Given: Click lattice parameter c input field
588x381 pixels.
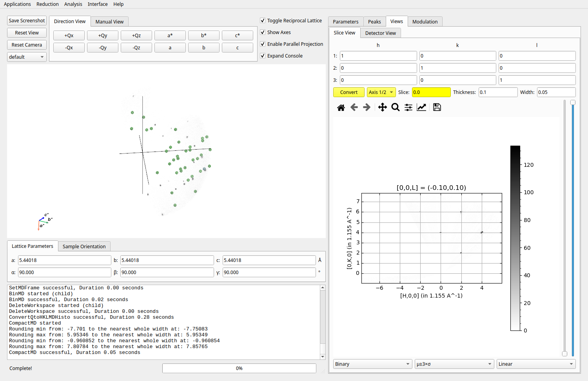Looking at the screenshot, I should [269, 260].
